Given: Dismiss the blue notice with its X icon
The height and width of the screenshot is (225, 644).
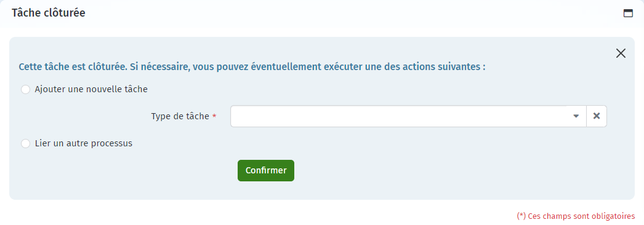Looking at the screenshot, I should tap(621, 53).
